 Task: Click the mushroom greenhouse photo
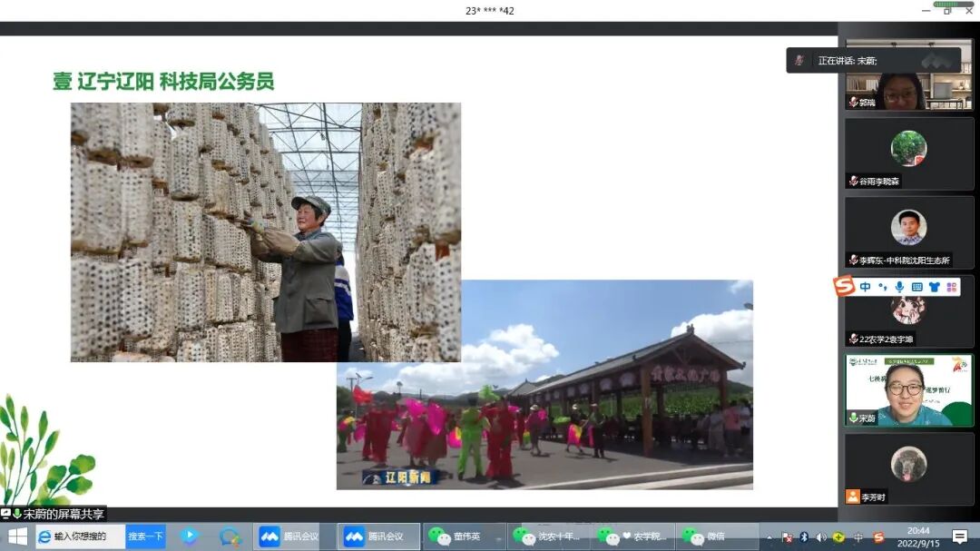266,232
